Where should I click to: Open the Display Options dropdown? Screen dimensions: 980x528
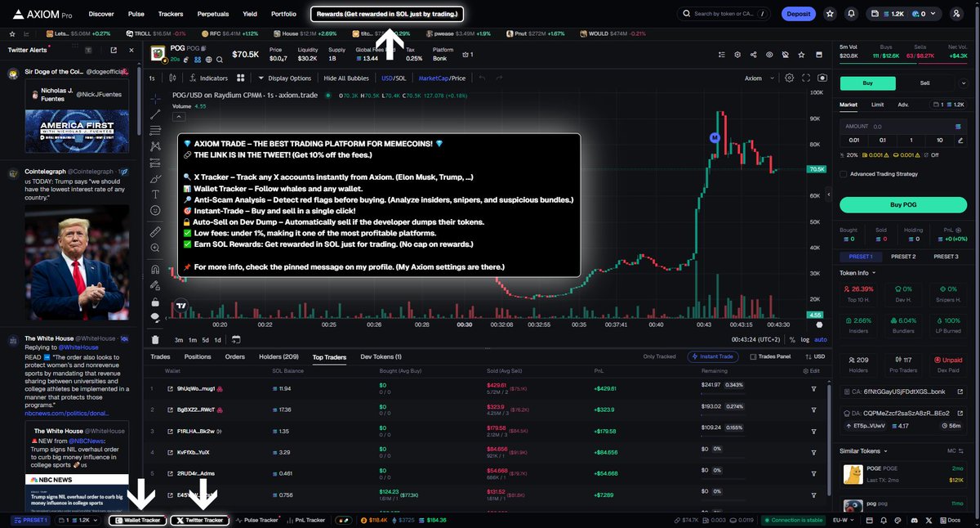pyautogui.click(x=284, y=78)
